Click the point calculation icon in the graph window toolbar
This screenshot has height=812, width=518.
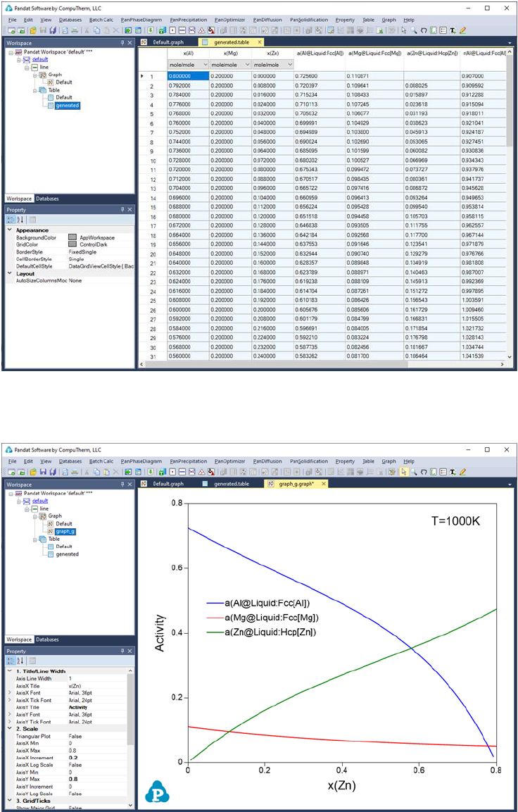(x=172, y=472)
